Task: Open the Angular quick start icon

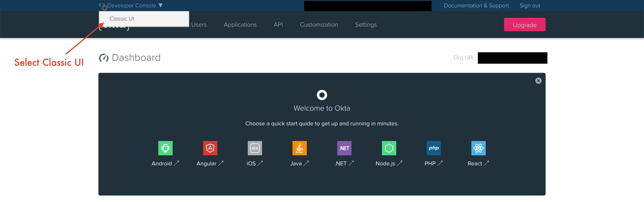Action: coord(210,148)
